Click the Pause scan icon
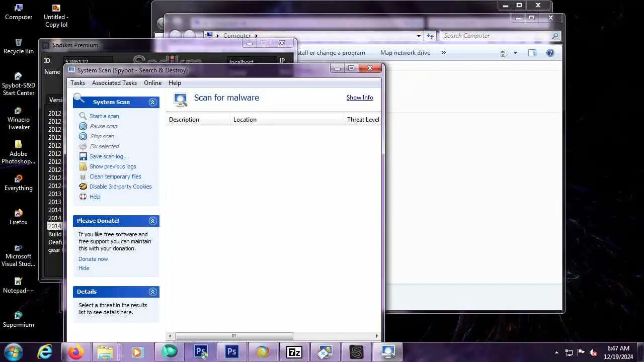Image resolution: width=644 pixels, height=362 pixels. (x=83, y=126)
